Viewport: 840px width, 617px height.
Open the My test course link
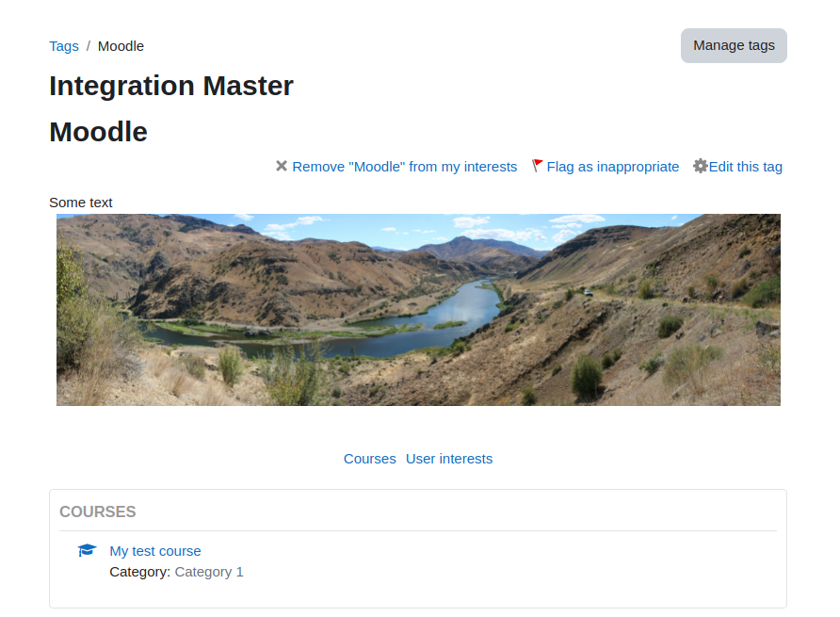click(155, 551)
